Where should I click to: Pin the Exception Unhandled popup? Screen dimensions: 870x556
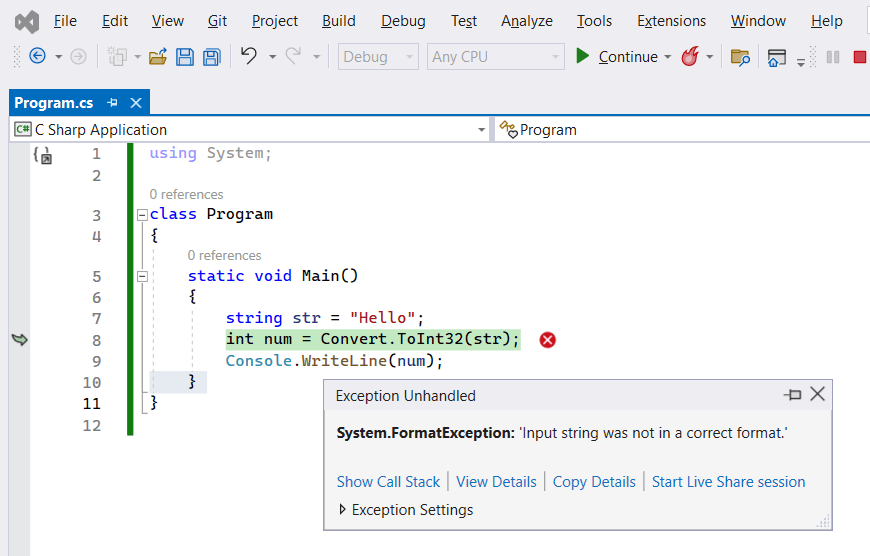793,395
